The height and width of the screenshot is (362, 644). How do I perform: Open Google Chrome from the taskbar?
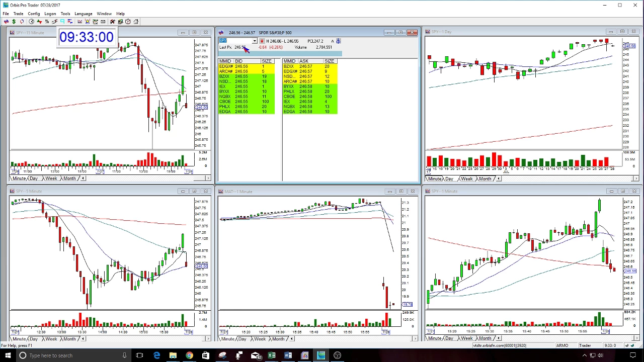tap(189, 355)
